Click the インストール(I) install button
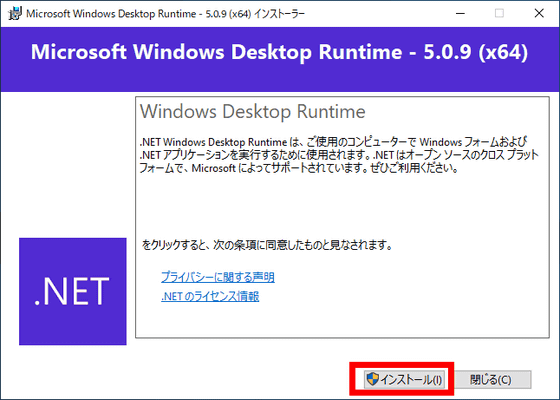This screenshot has height=400, width=560. pos(404,379)
